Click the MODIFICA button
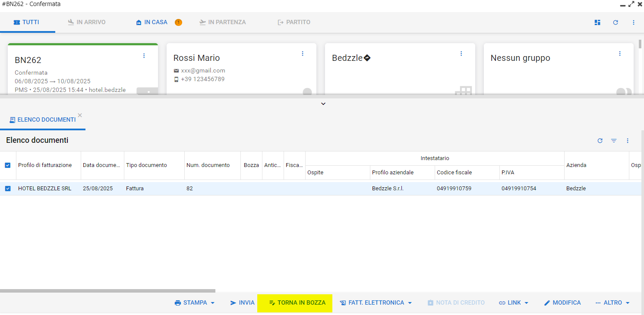 tap(562, 303)
